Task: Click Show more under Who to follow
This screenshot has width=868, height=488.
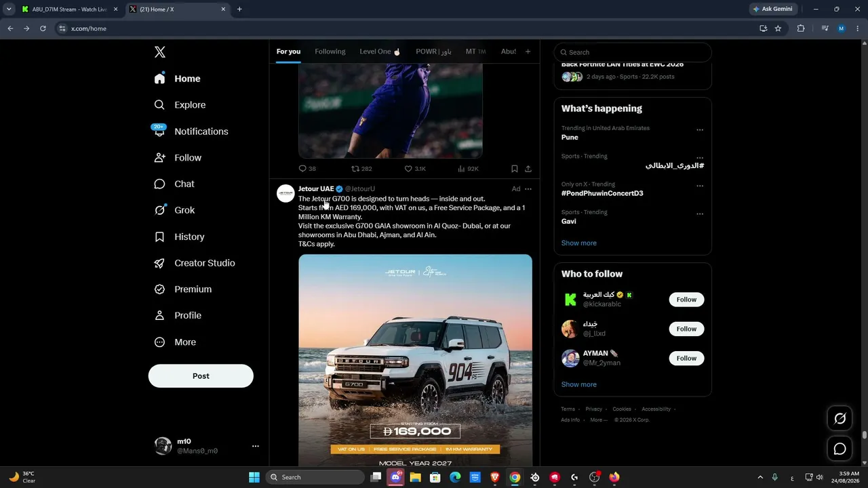Action: pyautogui.click(x=579, y=385)
